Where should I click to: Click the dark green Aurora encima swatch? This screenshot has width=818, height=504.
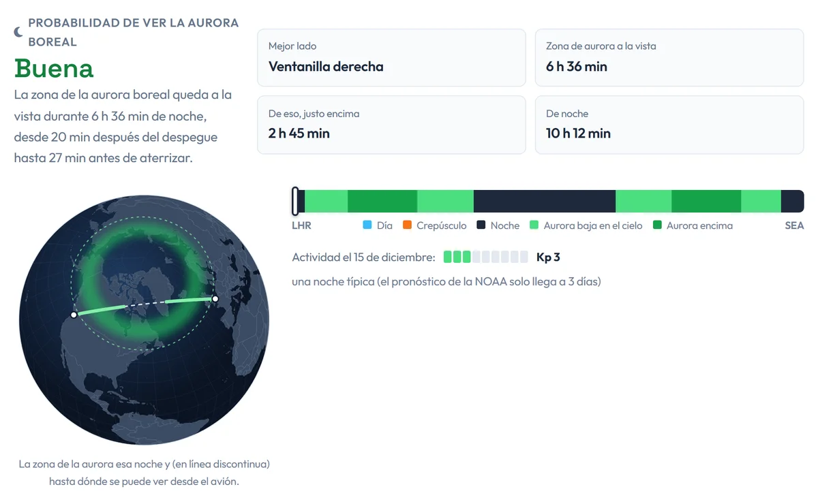pos(657,225)
